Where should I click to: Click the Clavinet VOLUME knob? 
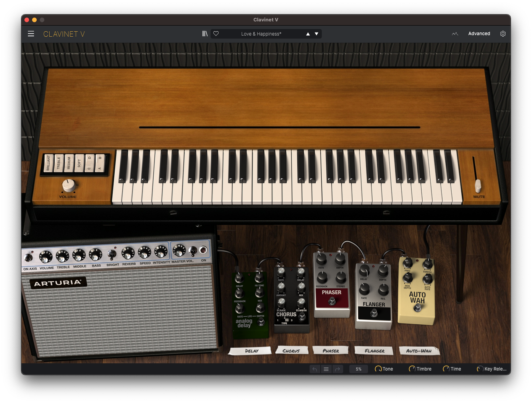coord(69,186)
